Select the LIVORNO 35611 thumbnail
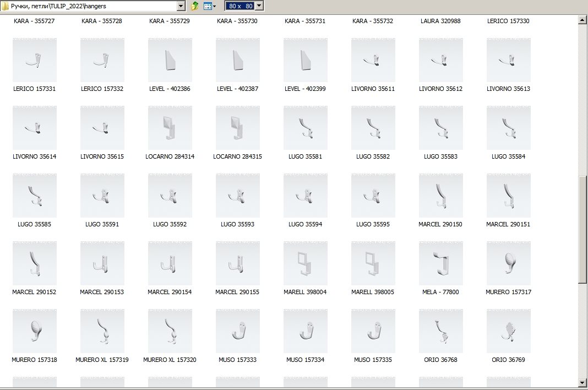588x390 pixels. (x=373, y=60)
